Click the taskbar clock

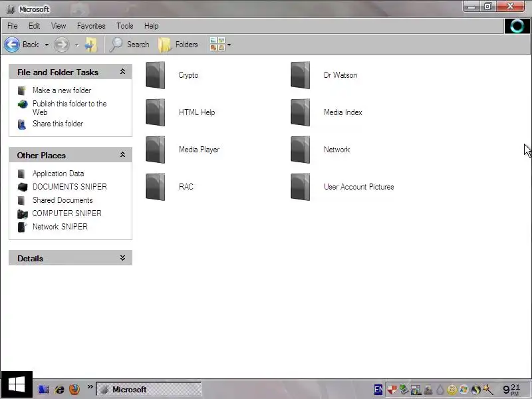point(511,390)
